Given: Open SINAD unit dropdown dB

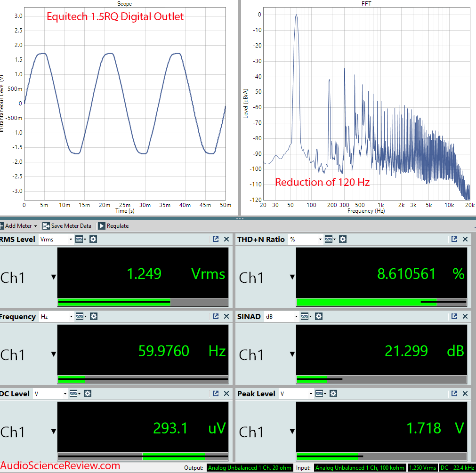Looking at the screenshot, I should [282, 317].
